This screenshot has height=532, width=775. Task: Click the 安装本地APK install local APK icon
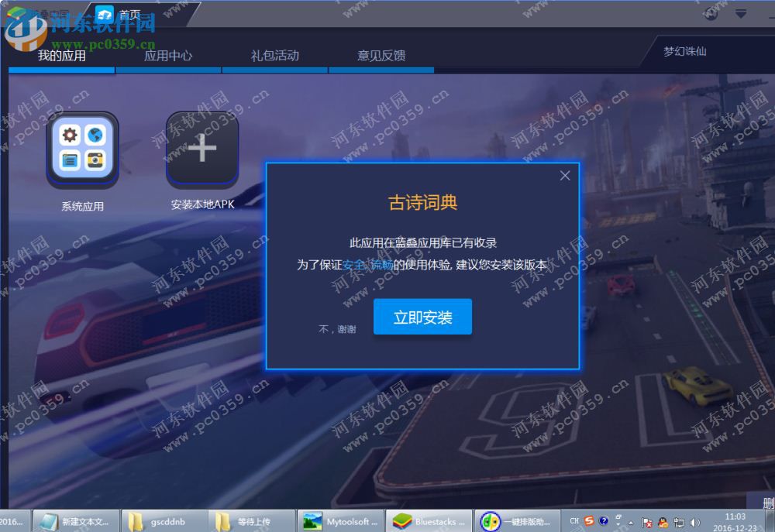(201, 149)
